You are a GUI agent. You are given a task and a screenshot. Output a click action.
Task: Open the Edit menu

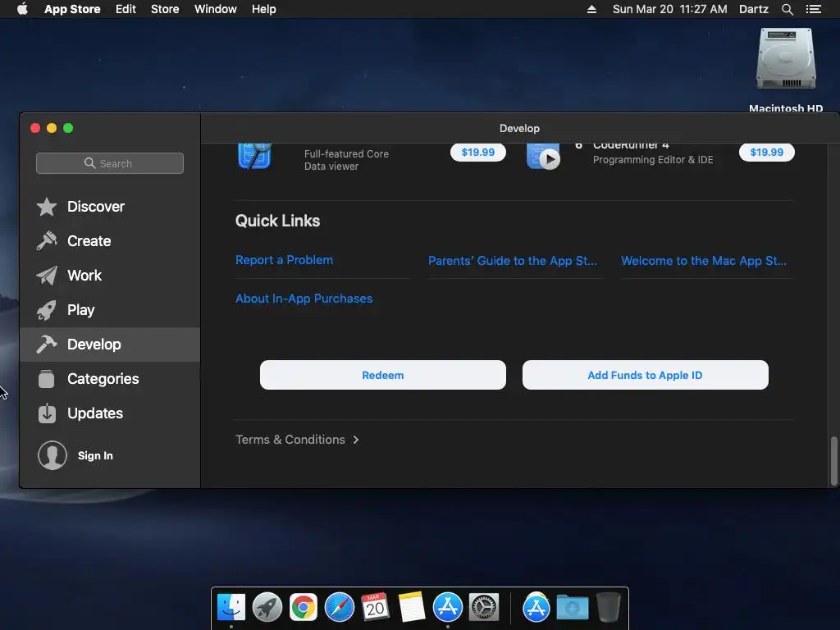point(126,9)
